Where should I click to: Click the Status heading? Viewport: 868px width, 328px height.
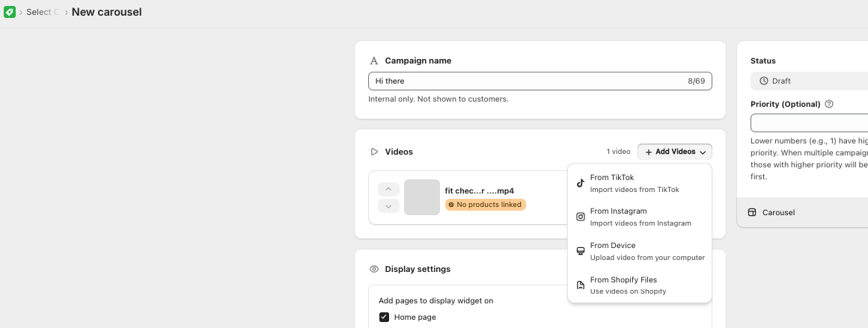[x=762, y=61]
